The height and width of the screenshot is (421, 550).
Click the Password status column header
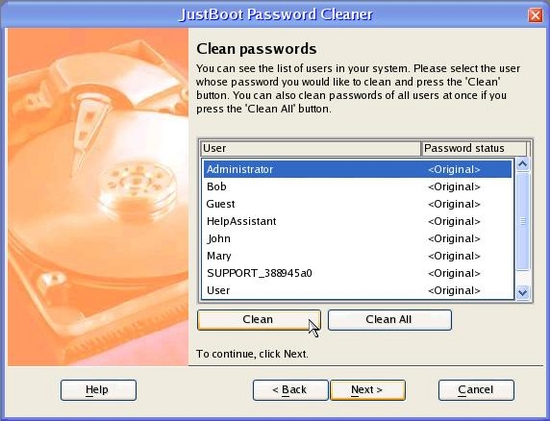coord(474,148)
